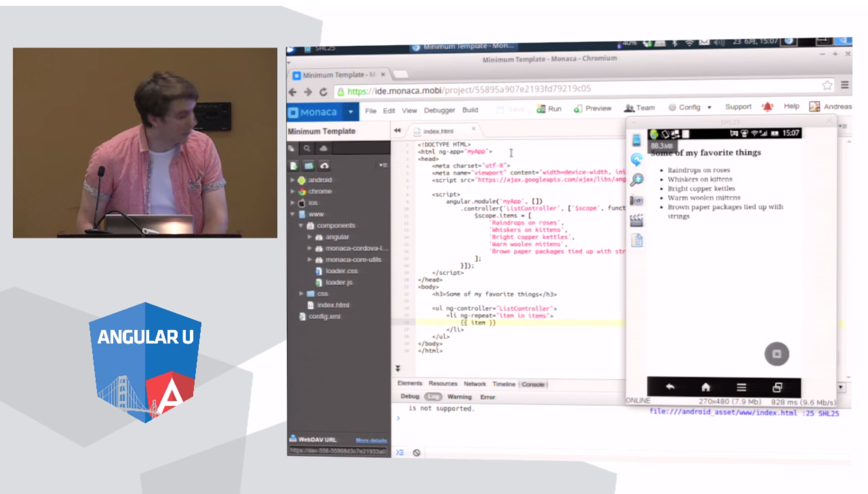Viewport: 868px width, 494px height.
Task: Click the More details WebDAV link
Action: [371, 440]
